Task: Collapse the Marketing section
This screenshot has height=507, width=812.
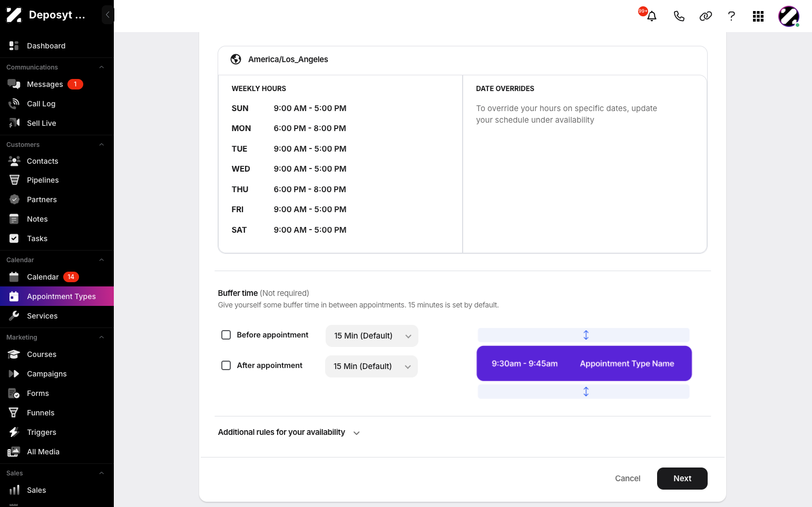Action: 102,337
